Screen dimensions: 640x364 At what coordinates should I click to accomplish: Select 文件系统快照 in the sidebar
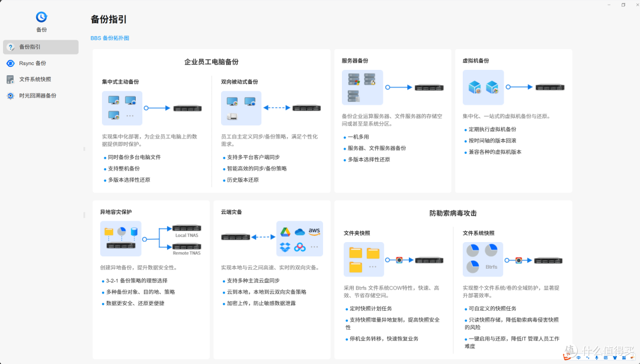tap(41, 79)
